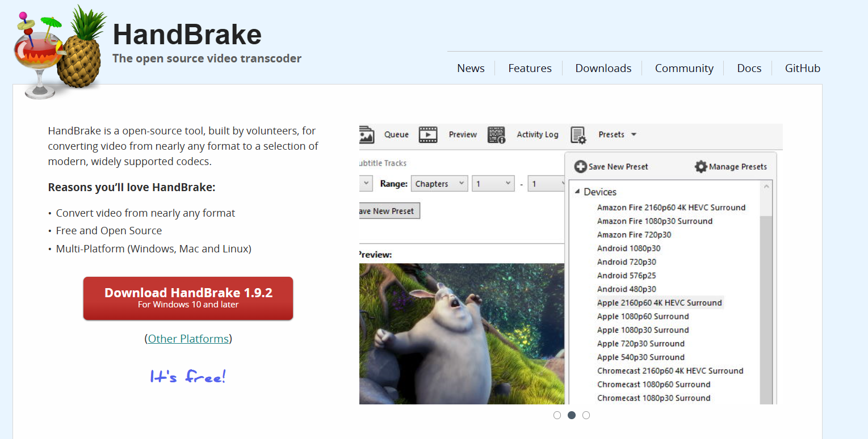Visit the Community page
This screenshot has height=439, width=868.
(x=684, y=68)
